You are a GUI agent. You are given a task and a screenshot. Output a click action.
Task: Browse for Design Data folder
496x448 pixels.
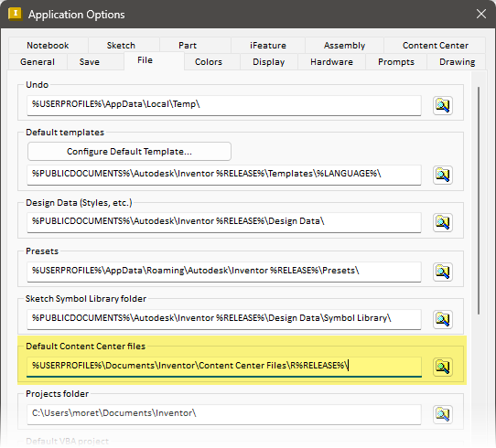443,222
